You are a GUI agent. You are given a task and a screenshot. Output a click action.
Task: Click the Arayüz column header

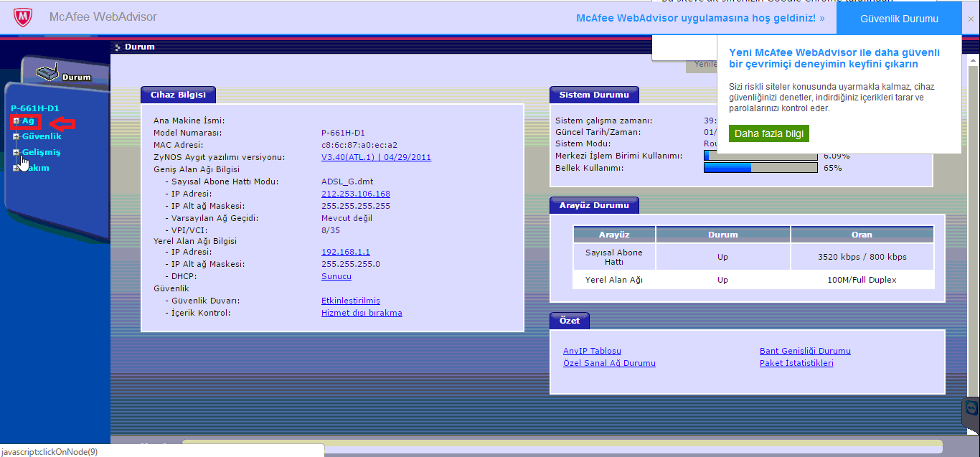pyautogui.click(x=614, y=235)
